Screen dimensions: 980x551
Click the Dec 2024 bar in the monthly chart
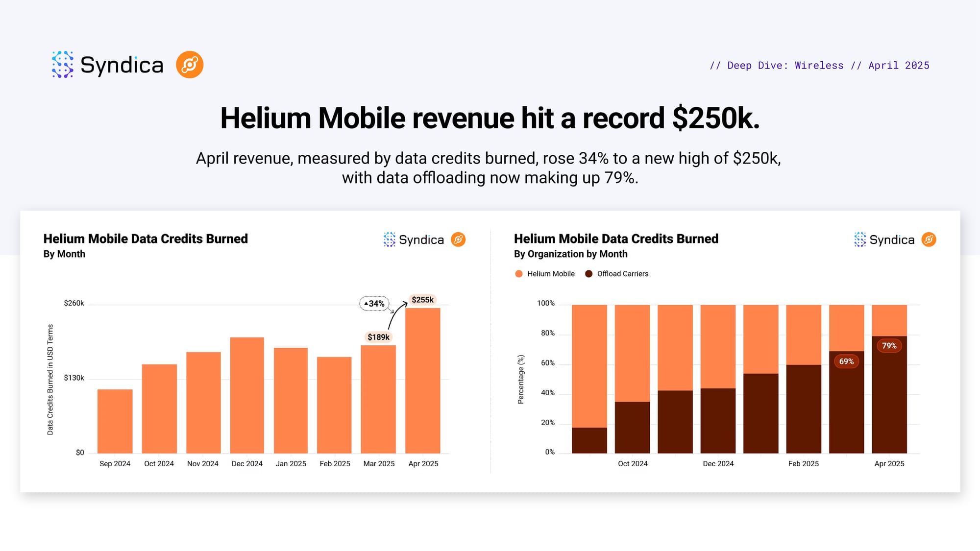pos(247,395)
